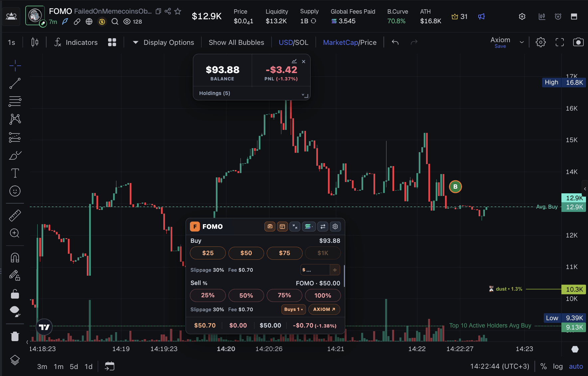
Task: Click the $25 buy button
Action: click(x=208, y=253)
